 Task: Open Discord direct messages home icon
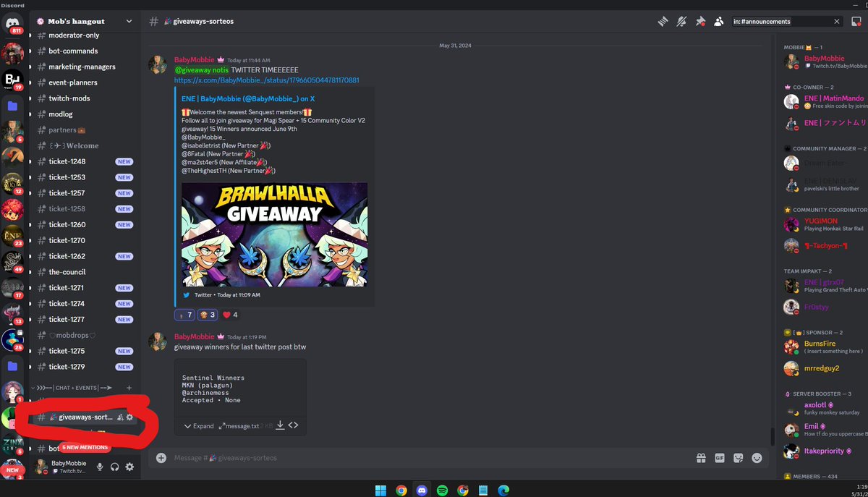pyautogui.click(x=12, y=24)
